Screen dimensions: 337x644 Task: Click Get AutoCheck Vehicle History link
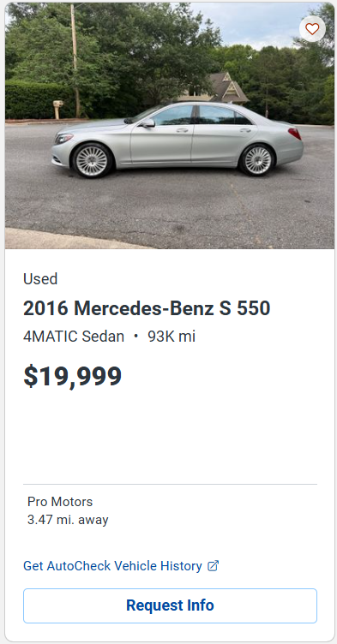point(112,566)
